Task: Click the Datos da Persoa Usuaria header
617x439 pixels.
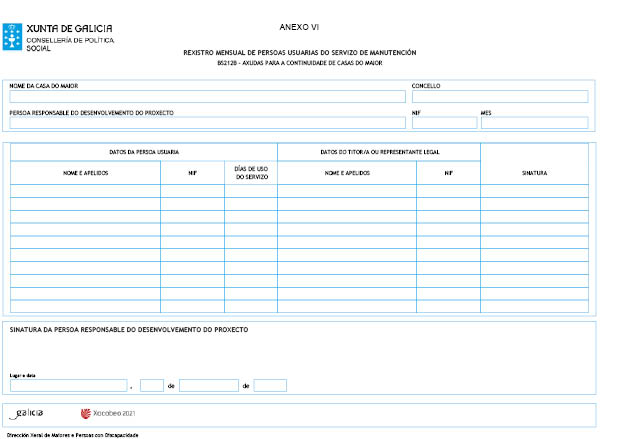Action: [x=144, y=152]
